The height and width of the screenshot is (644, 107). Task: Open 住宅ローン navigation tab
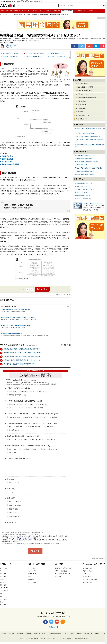coord(17,11)
